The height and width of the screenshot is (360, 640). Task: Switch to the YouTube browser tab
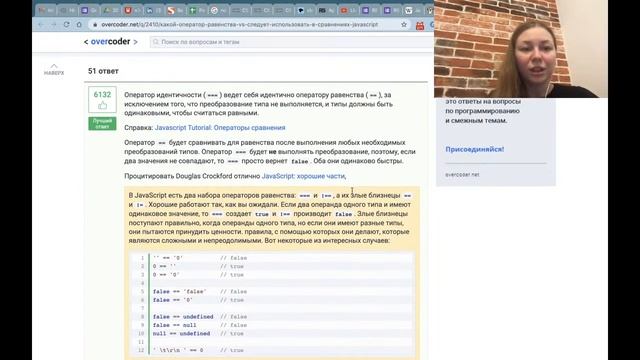tap(347, 10)
